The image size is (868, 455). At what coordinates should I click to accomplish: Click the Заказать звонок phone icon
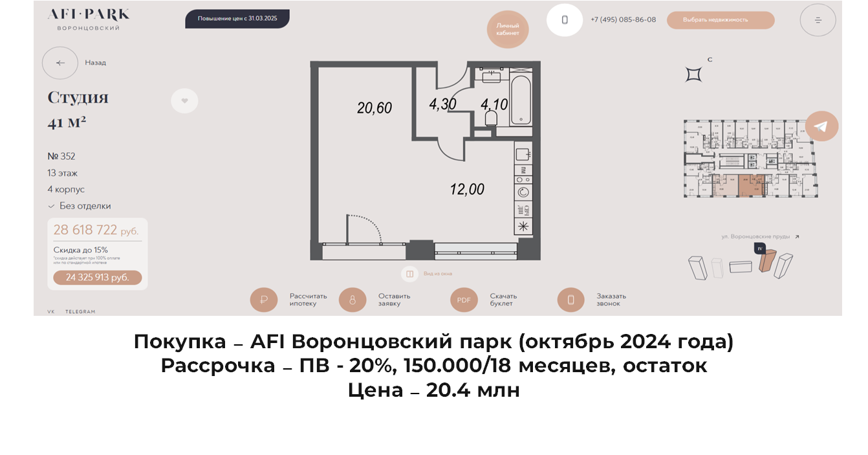[x=571, y=300]
